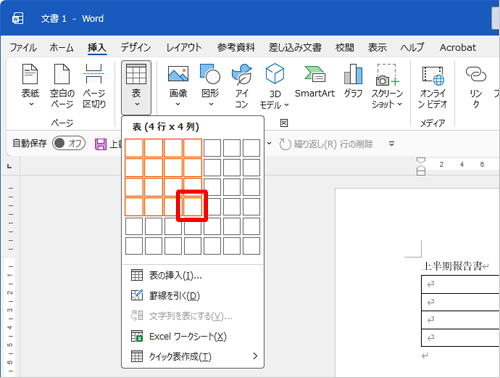Select the 4x4 cell in table grid

pyautogui.click(x=192, y=207)
